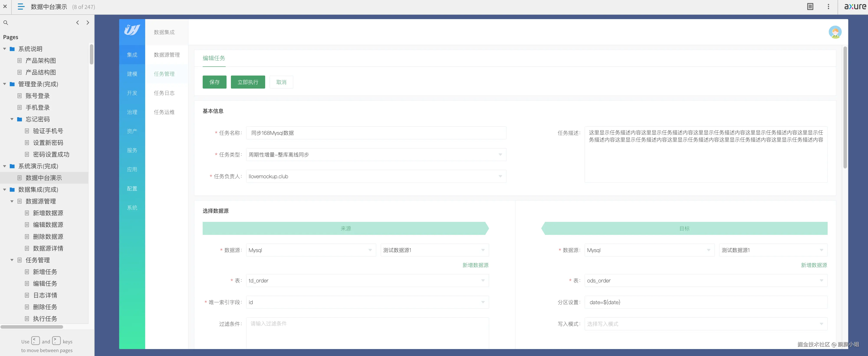868x356 pixels.
Task: Expand the 系统说明 folder
Action: (4, 49)
